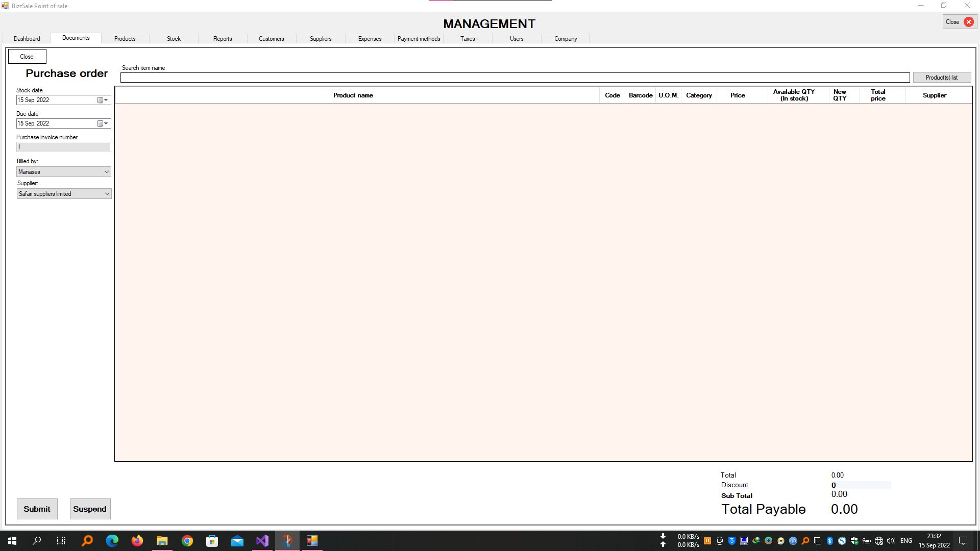Viewport: 980px width, 551px height.
Task: Click the Discount value field
Action: pyautogui.click(x=860, y=485)
